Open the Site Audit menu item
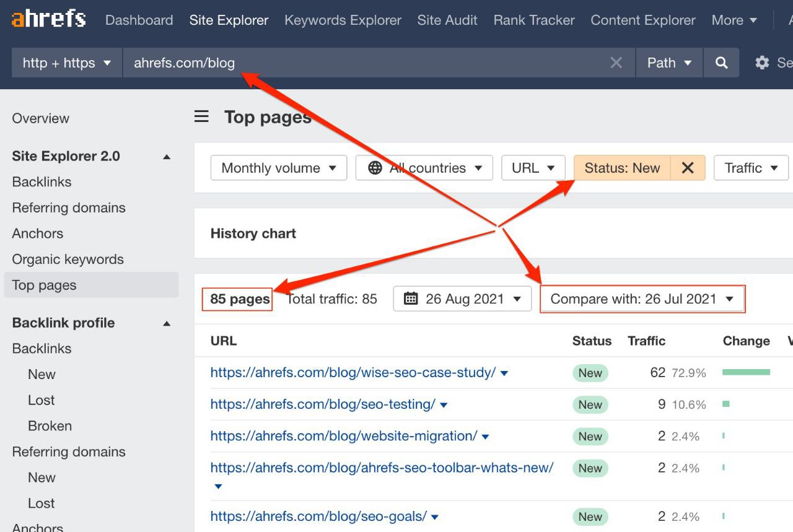This screenshot has height=532, width=793. (x=447, y=20)
